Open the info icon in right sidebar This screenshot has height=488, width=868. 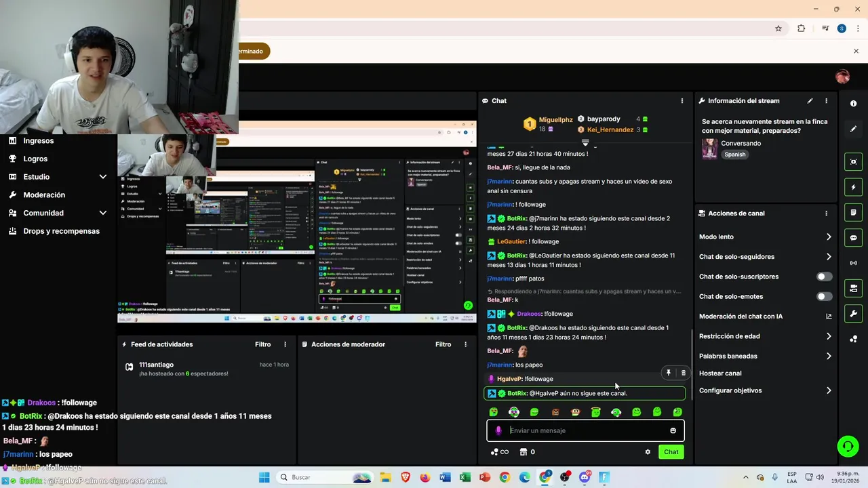[853, 104]
